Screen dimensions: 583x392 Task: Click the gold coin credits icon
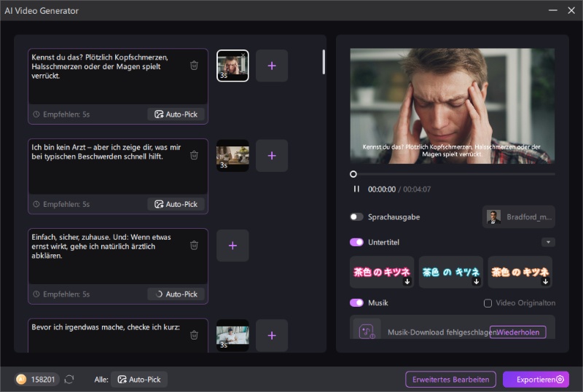click(x=21, y=380)
